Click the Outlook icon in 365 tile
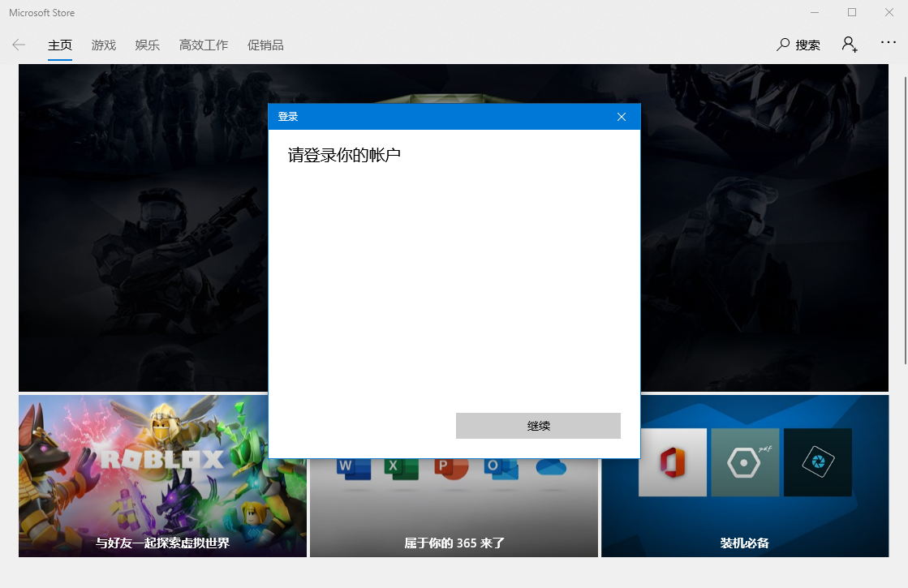The image size is (908, 588). [501, 469]
